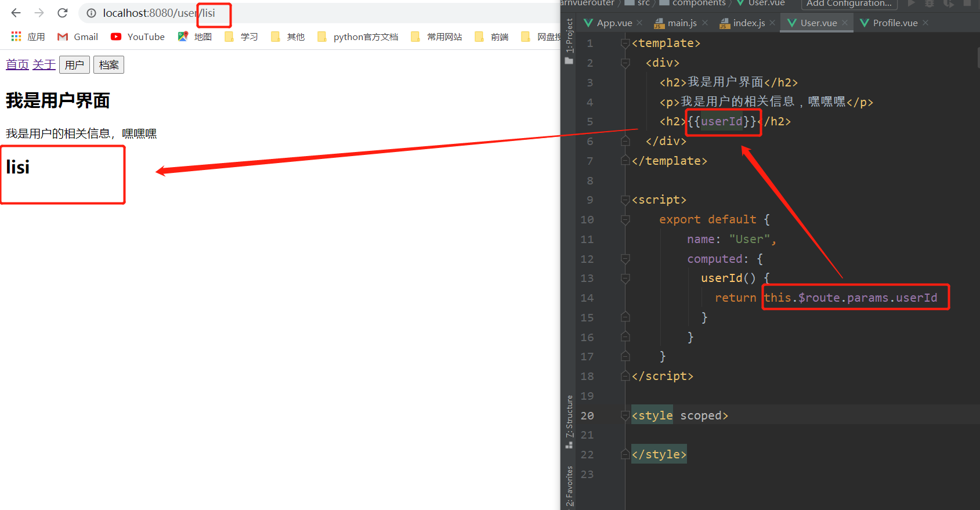
Task: Click the closing script fold marker line 18
Action: [x=625, y=376]
